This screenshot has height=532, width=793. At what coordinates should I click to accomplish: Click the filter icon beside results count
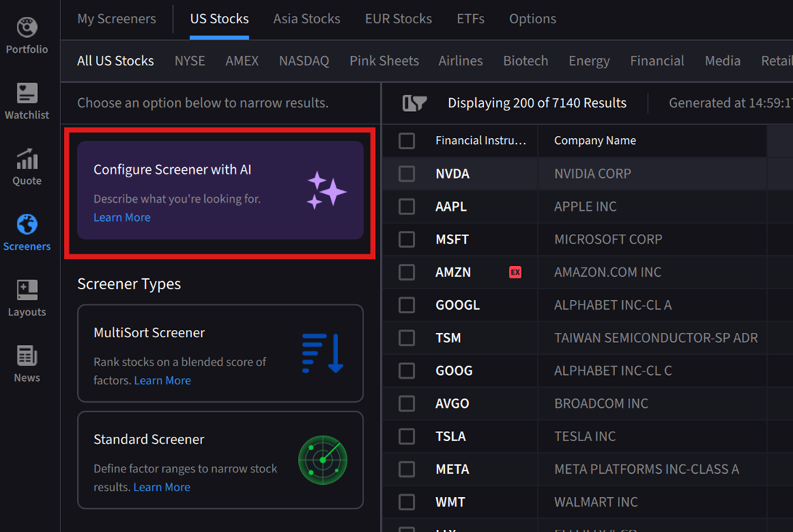pos(414,103)
